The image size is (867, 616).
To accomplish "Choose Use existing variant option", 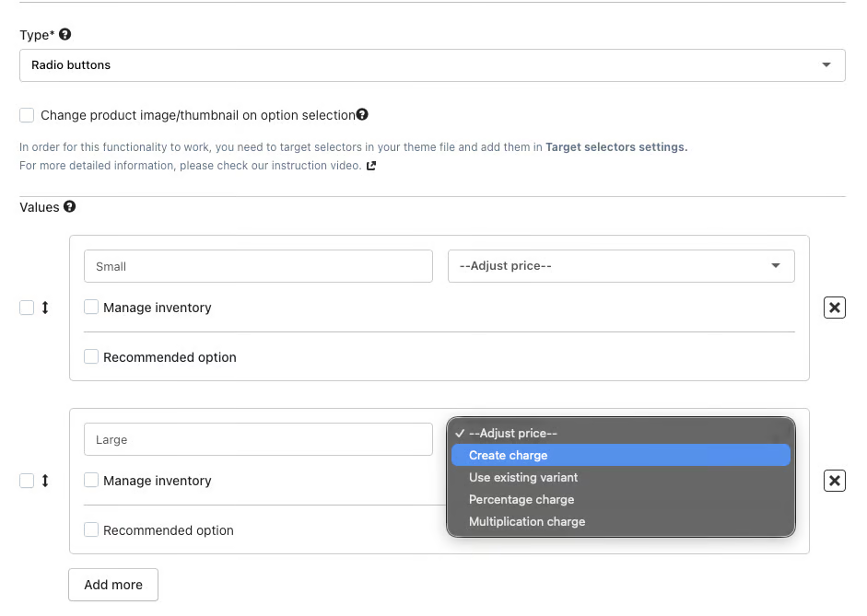I will pyautogui.click(x=523, y=477).
